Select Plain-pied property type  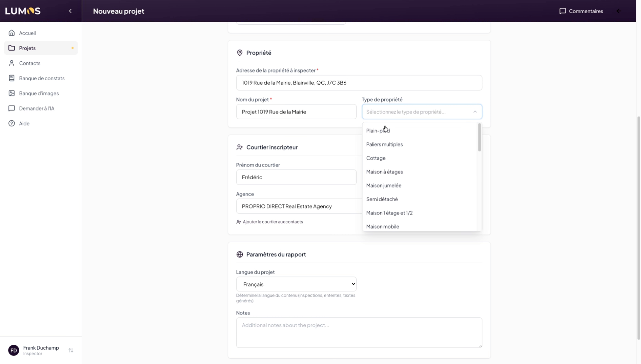(x=378, y=131)
